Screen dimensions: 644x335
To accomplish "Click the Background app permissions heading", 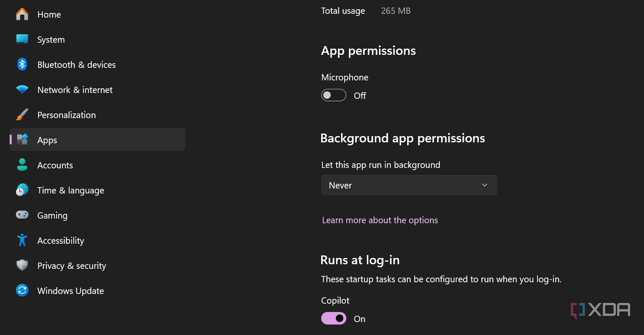I will click(x=402, y=138).
